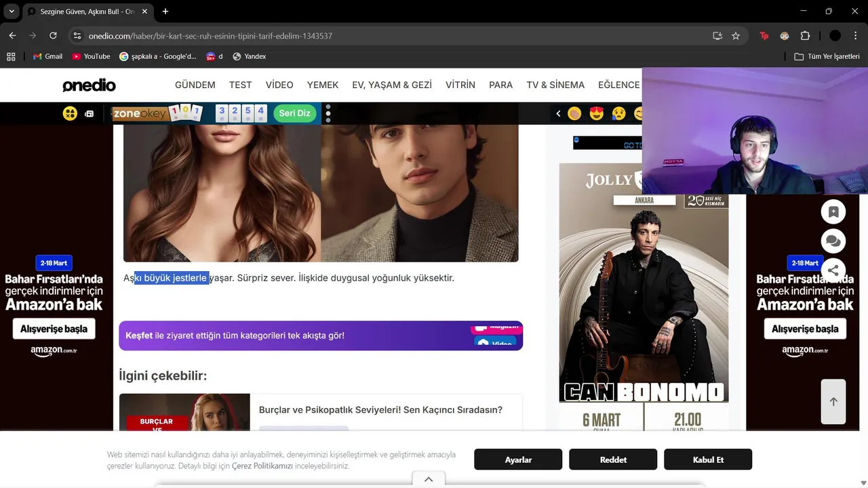
Task: Open the tab search dropdown arrow
Action: (12, 12)
